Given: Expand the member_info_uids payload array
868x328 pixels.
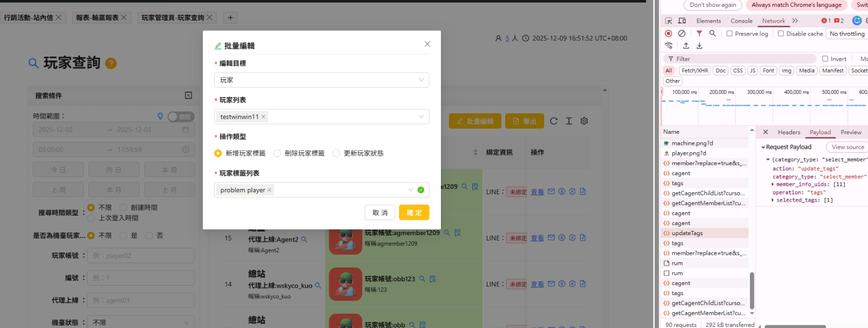Looking at the screenshot, I should point(773,185).
